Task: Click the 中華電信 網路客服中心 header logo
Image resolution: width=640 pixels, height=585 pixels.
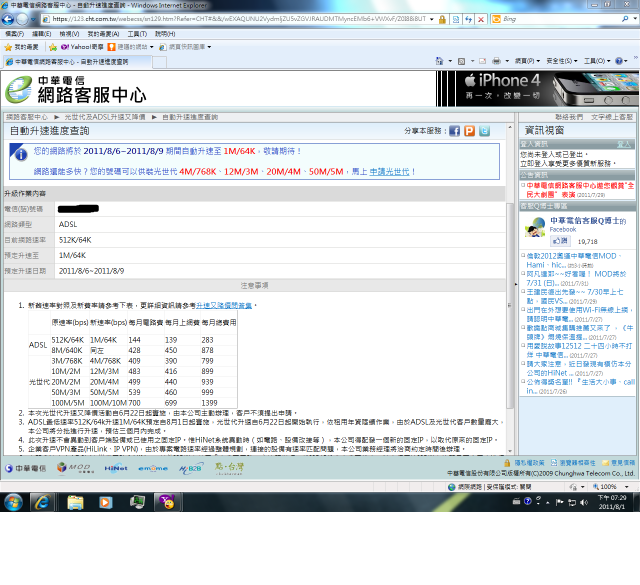Action: click(x=76, y=89)
